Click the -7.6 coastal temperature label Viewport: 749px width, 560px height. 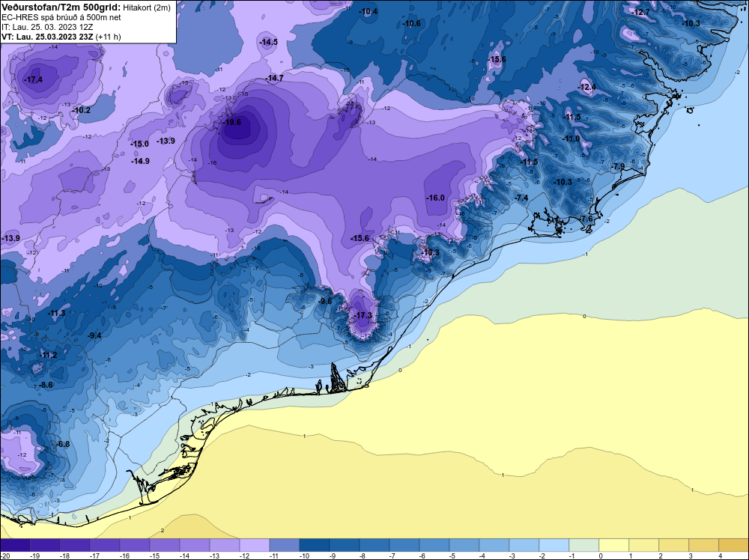586,219
